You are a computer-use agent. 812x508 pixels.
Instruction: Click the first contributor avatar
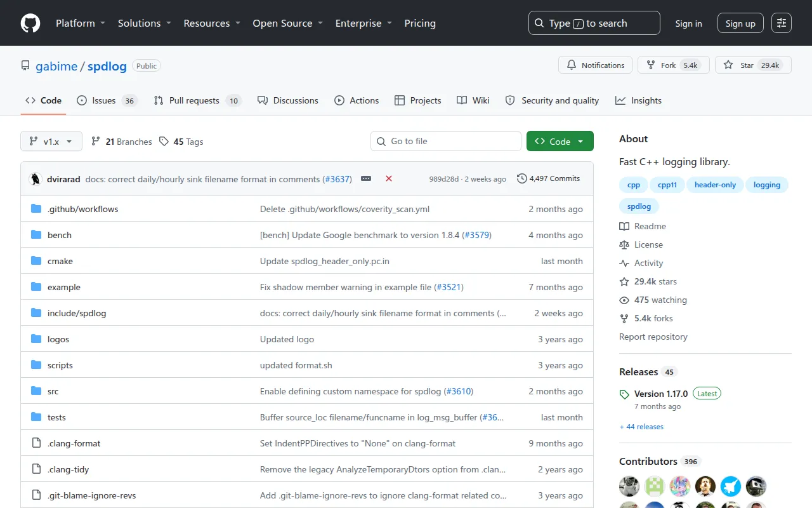(x=629, y=486)
